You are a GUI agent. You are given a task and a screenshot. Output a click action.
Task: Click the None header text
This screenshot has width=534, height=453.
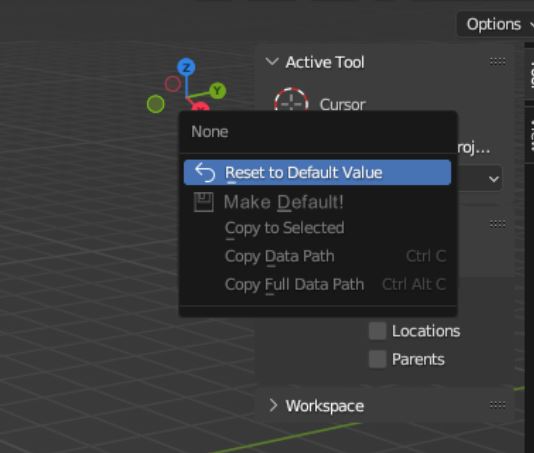209,132
